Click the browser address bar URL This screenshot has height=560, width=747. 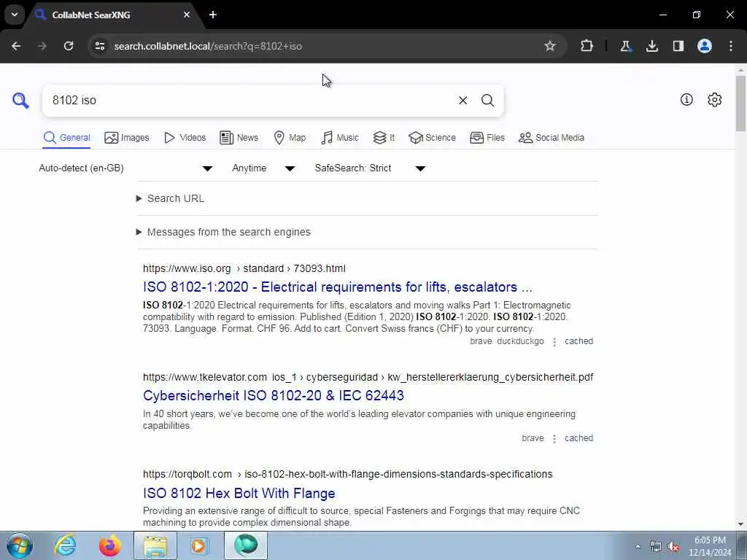(208, 46)
